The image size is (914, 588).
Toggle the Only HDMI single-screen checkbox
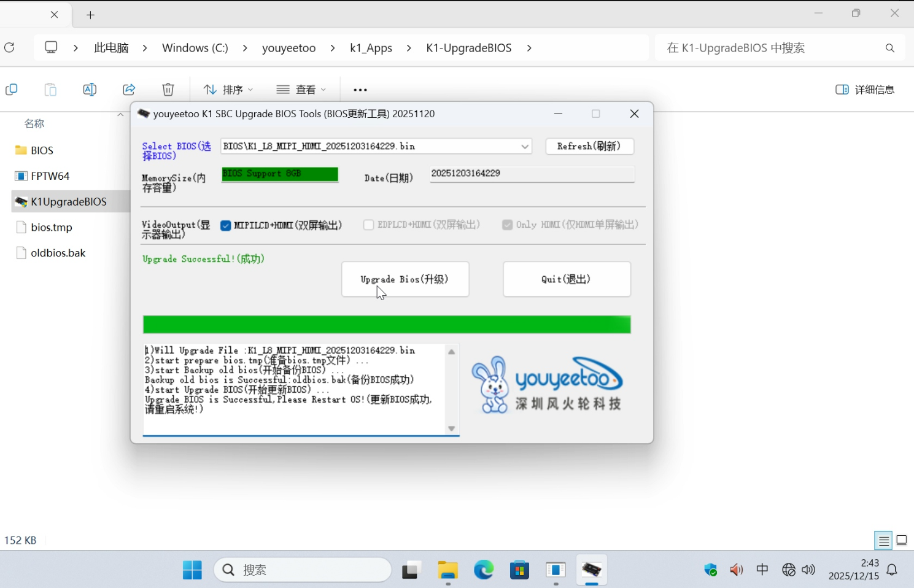point(507,225)
